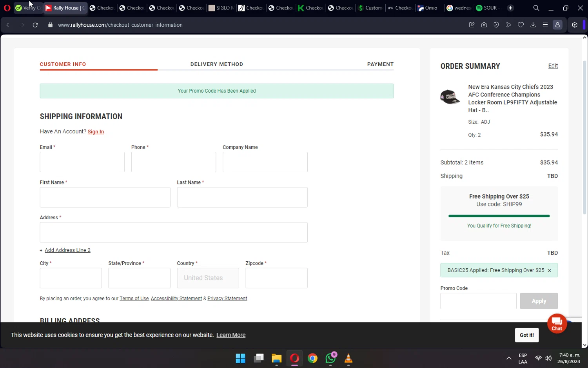Focus the Address input field
The width and height of the screenshot is (588, 368).
click(174, 232)
